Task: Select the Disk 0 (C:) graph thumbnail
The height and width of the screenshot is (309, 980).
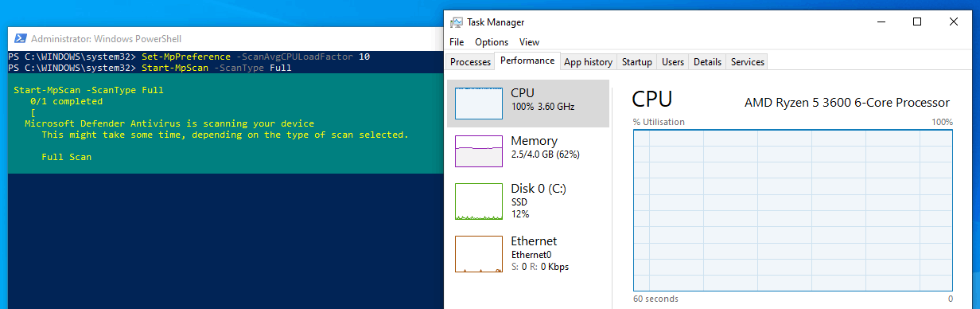Action: [x=478, y=201]
